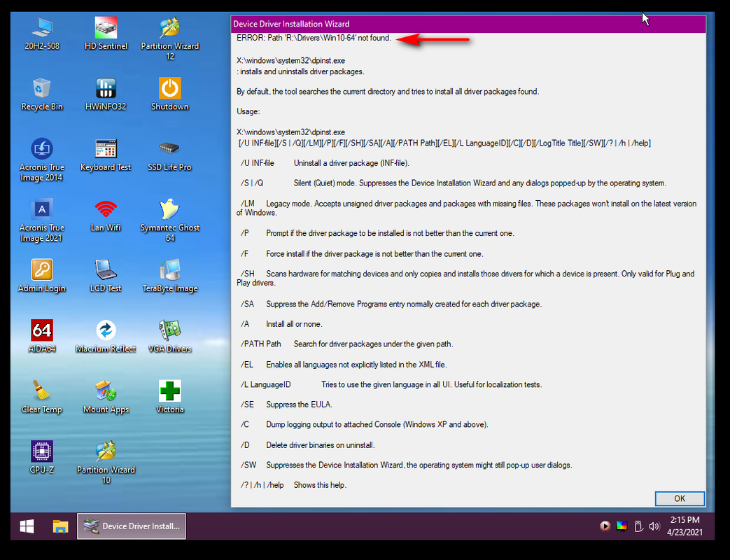730x560 pixels.
Task: Click the red play tray icon
Action: point(605,526)
